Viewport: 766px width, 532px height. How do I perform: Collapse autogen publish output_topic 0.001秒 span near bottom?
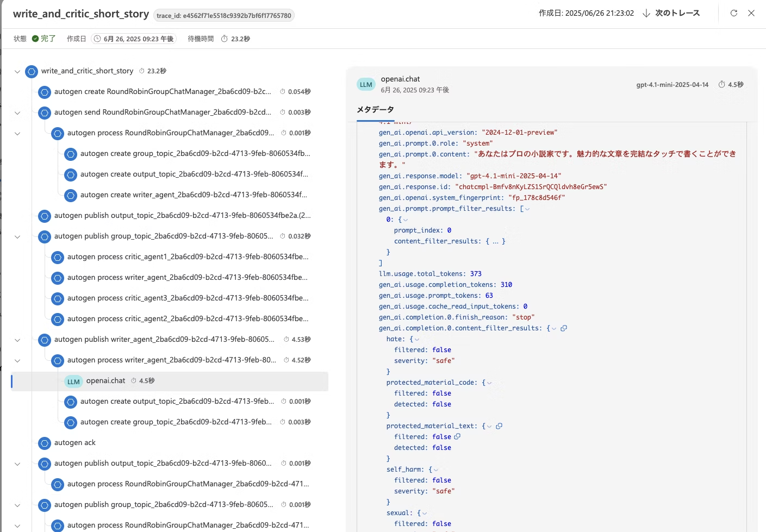(x=17, y=464)
